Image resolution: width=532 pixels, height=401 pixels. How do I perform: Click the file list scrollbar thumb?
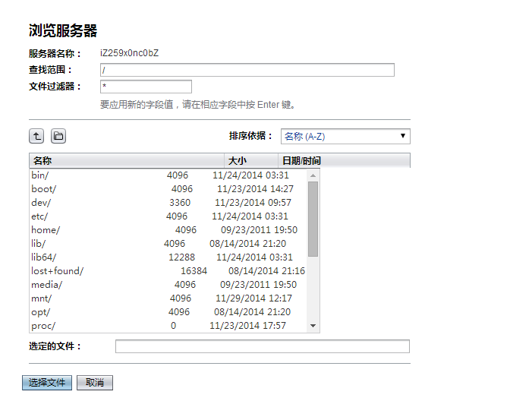click(313, 219)
